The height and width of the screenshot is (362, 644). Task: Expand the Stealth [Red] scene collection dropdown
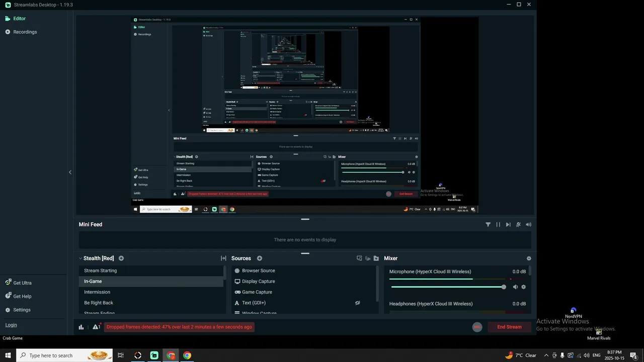80,258
